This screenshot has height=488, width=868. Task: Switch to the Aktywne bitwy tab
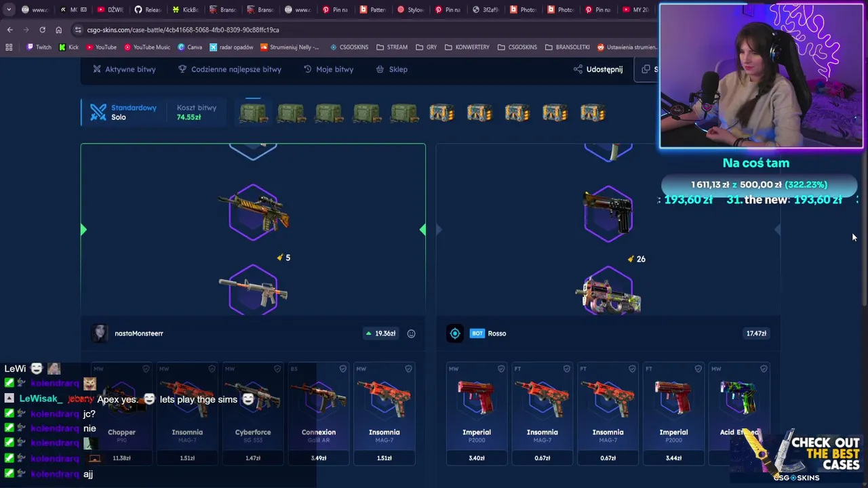[x=124, y=69]
